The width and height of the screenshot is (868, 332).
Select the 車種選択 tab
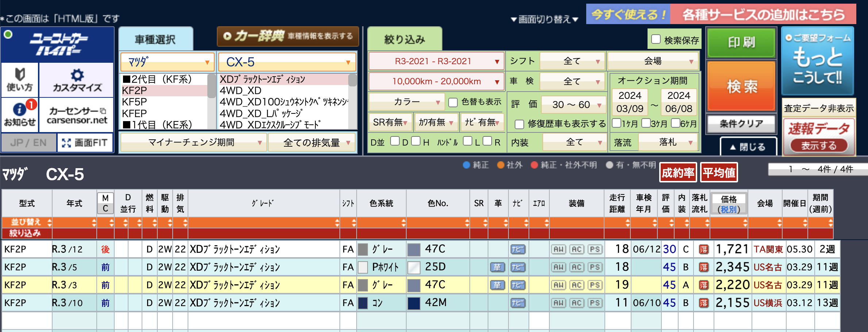point(155,39)
